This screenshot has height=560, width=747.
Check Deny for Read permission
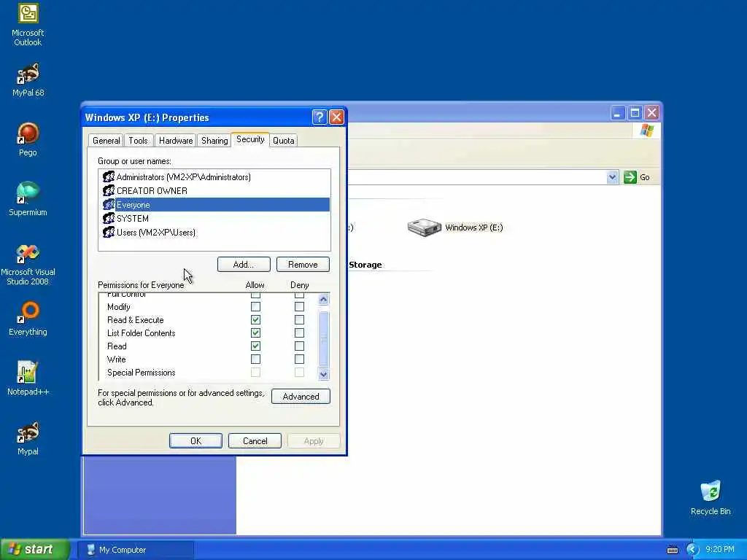[x=299, y=346]
